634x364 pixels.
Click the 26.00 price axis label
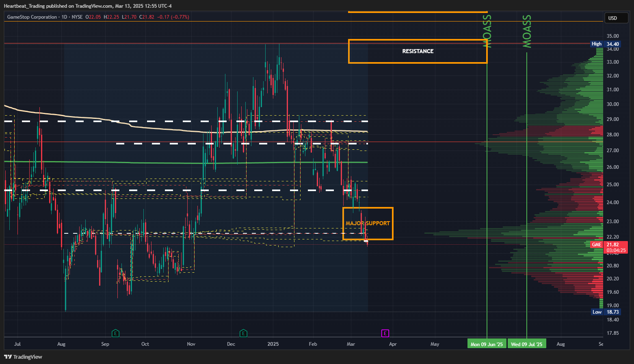pyautogui.click(x=613, y=167)
